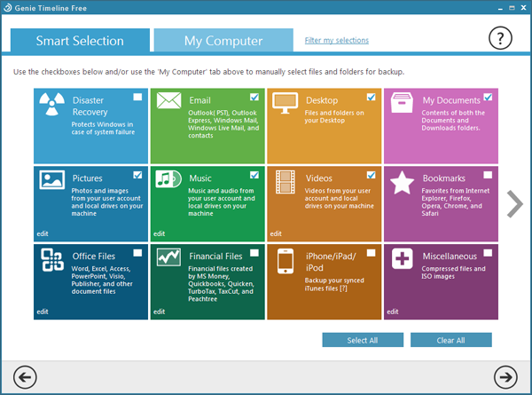Check the iPhone/iPad/iPod checkbox
The height and width of the screenshot is (395, 532).
(371, 253)
